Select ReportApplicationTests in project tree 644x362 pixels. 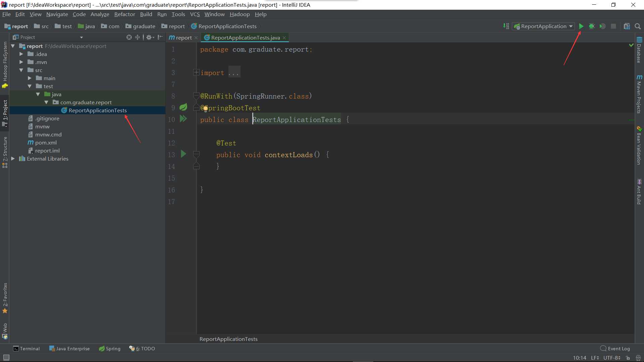tap(98, 110)
